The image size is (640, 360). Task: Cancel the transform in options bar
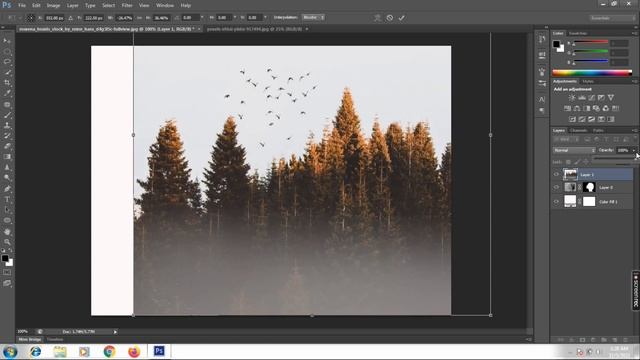[x=390, y=18]
